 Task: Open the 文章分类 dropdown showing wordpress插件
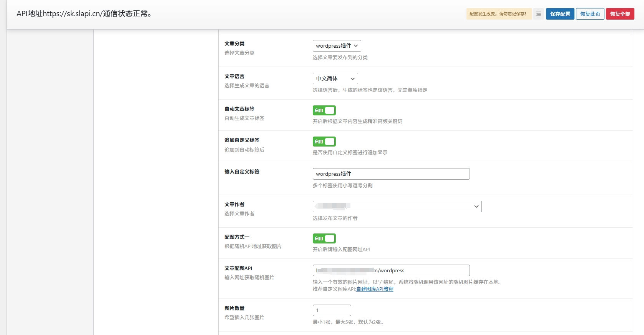pyautogui.click(x=337, y=46)
